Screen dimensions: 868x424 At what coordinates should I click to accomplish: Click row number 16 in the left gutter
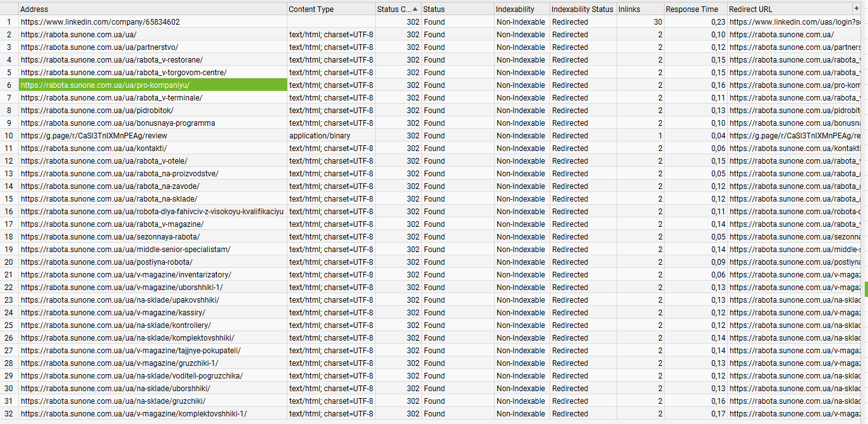[x=9, y=212]
